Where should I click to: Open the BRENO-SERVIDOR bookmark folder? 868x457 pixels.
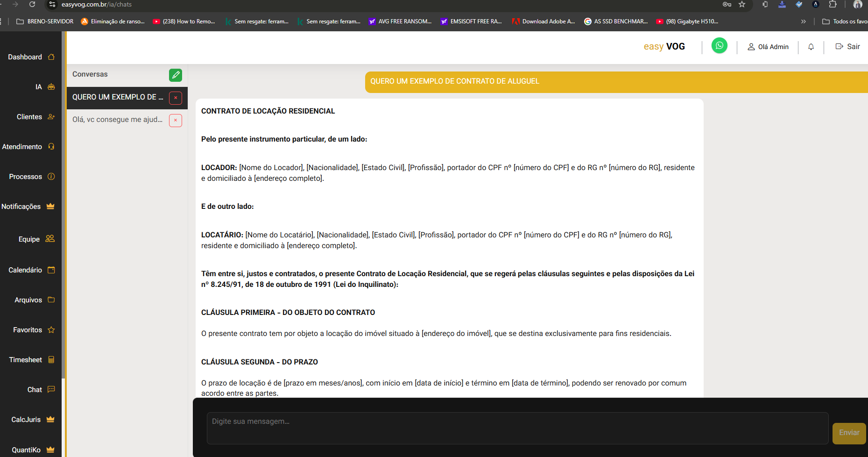(45, 21)
